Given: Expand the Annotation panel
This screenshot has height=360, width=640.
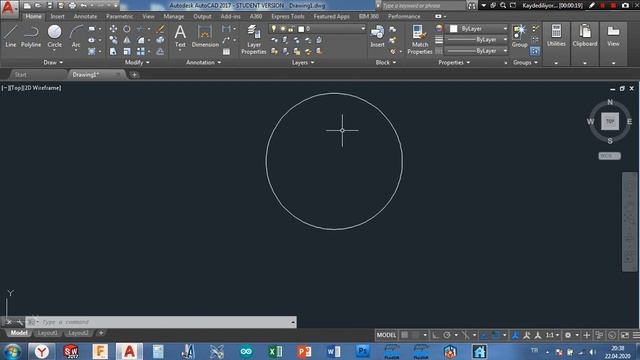Looking at the screenshot, I should (x=203, y=62).
